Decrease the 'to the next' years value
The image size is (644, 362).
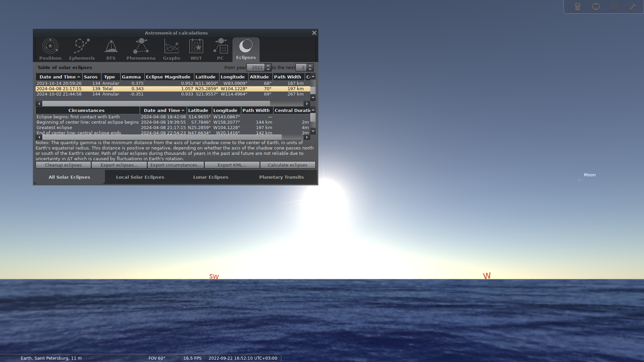click(x=310, y=69)
